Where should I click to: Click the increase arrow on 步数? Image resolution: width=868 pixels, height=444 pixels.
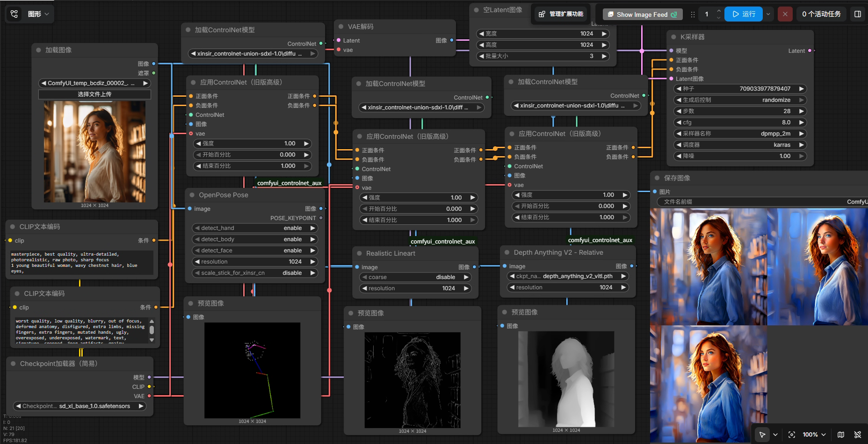[x=802, y=111]
